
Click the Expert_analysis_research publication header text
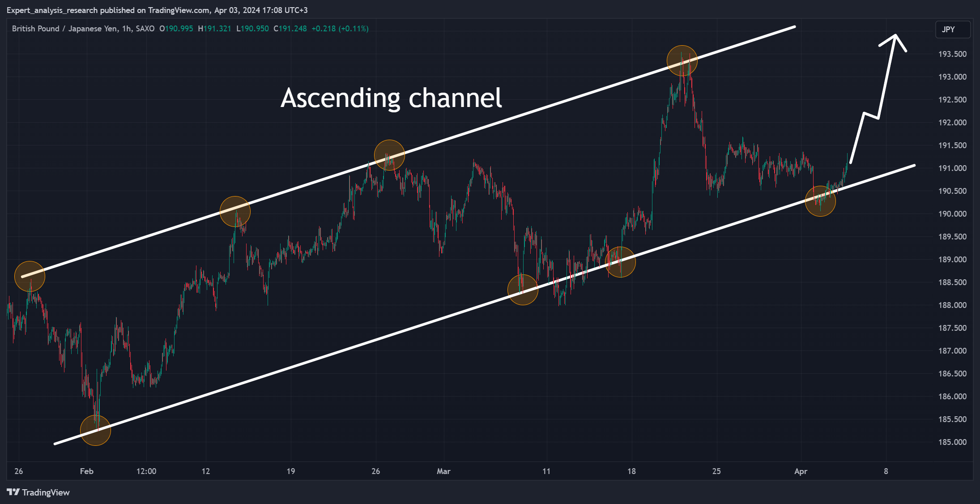pos(157,10)
